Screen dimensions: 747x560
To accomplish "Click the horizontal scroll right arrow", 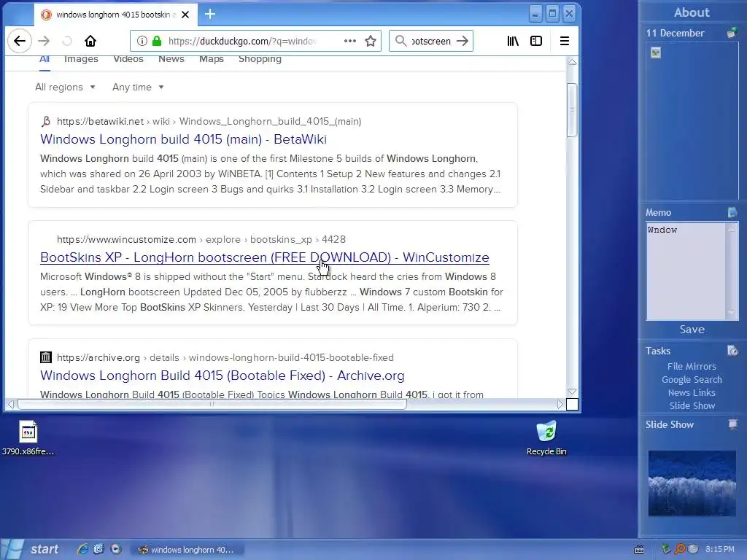I will tap(560, 404).
